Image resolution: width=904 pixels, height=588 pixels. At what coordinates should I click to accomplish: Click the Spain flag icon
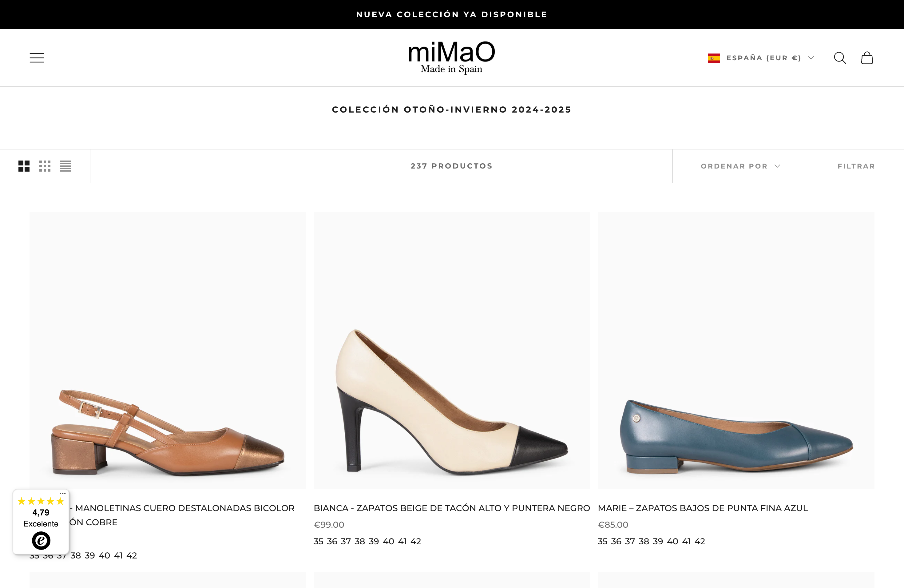click(713, 58)
